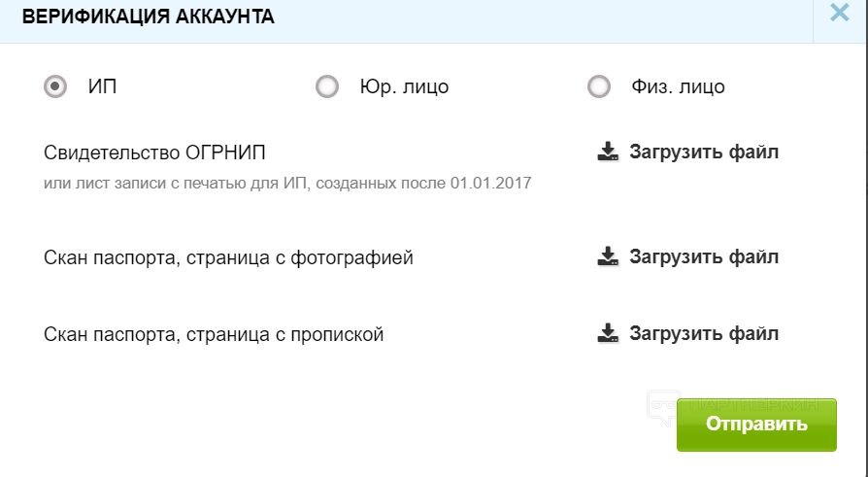Click upload icon for Свидетельство ОГРНИП
The image size is (868, 477).
pyautogui.click(x=607, y=153)
